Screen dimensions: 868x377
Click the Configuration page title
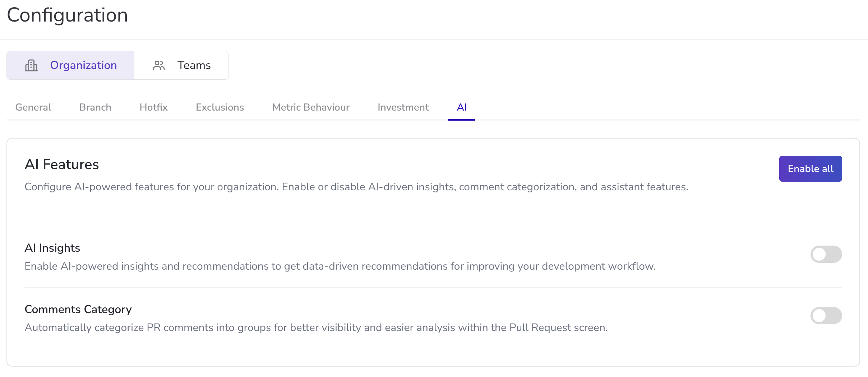[68, 15]
